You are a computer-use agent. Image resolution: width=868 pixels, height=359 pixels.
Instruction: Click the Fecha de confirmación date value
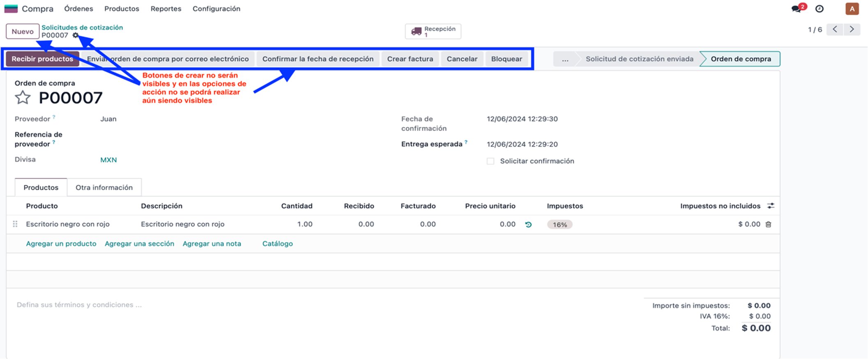click(522, 119)
